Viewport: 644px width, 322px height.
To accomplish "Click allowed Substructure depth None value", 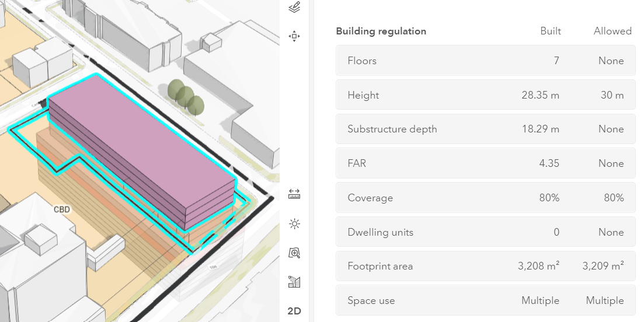I will pyautogui.click(x=611, y=129).
